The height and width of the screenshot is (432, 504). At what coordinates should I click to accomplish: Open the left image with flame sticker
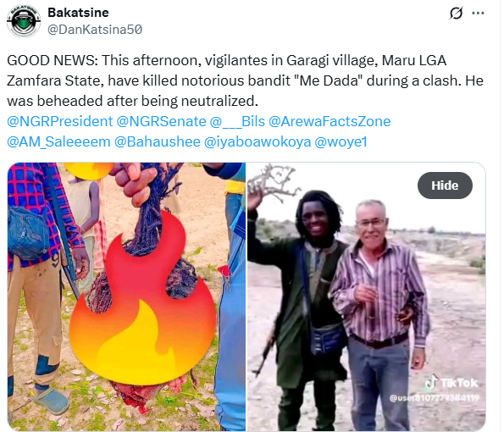pos(126,296)
